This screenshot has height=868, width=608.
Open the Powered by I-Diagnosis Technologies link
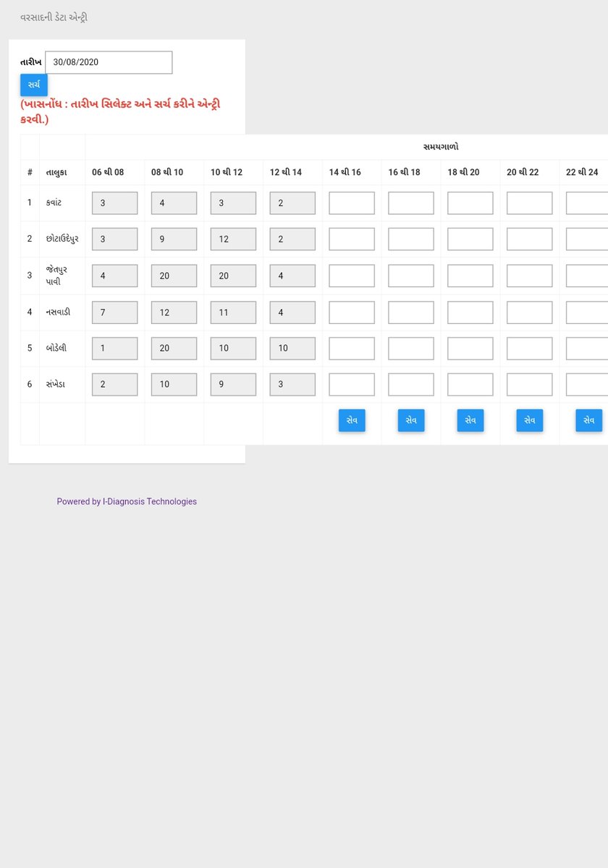tap(127, 501)
